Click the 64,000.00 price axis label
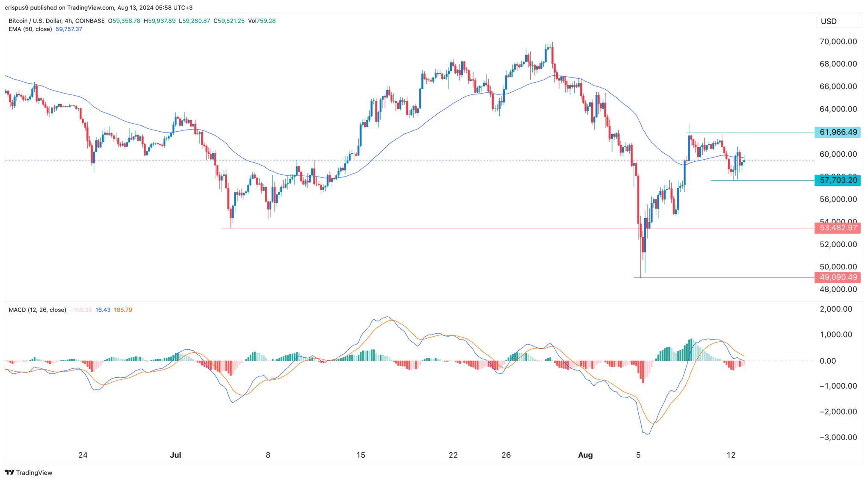The width and height of the screenshot is (868, 481). click(838, 109)
